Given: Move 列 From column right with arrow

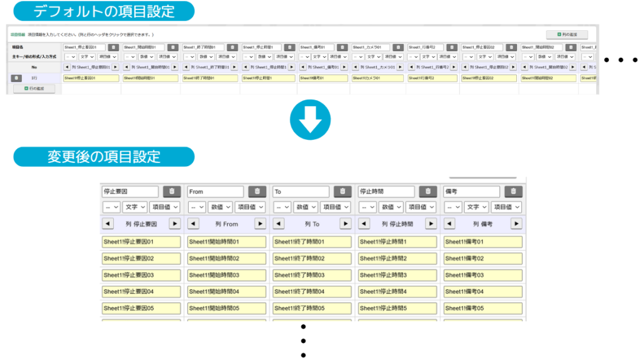Looking at the screenshot, I should click(260, 223).
